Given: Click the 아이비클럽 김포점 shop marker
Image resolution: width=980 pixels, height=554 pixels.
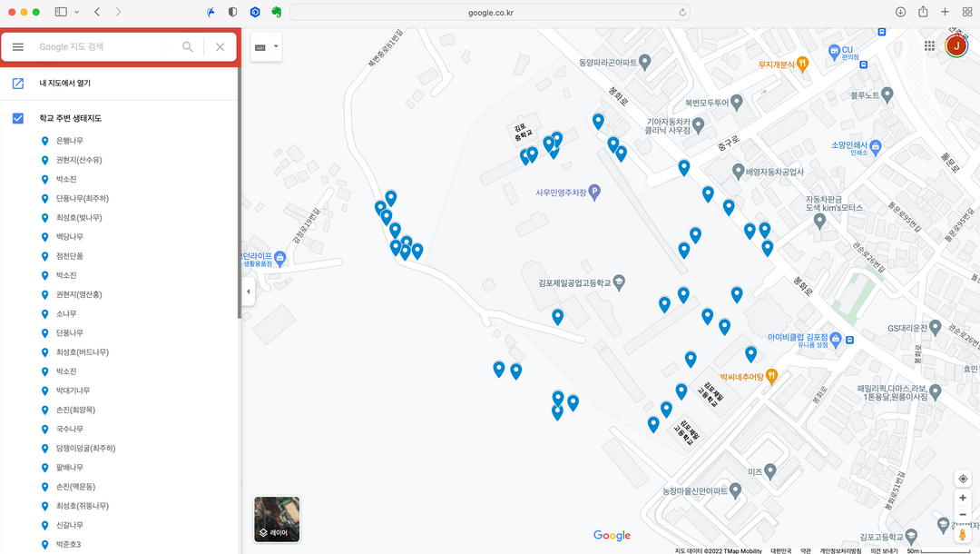Looking at the screenshot, I should (835, 340).
